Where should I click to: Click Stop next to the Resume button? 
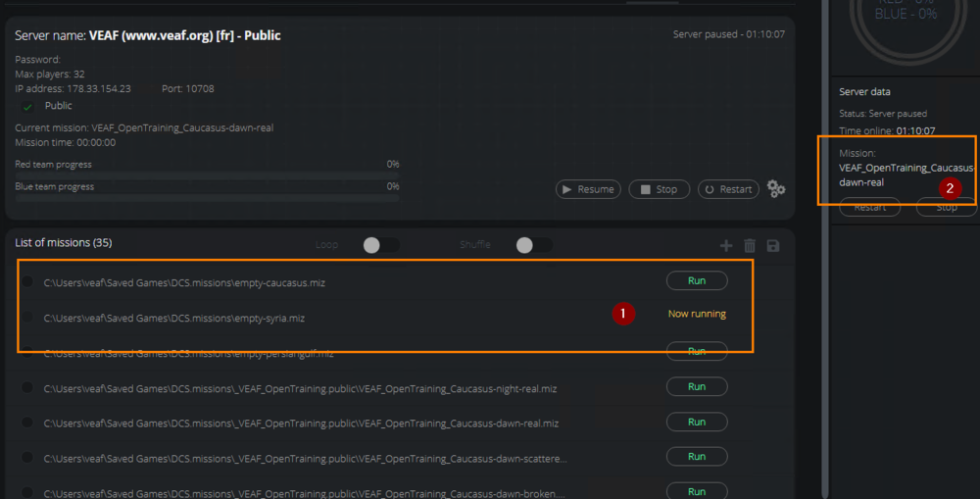pos(659,189)
